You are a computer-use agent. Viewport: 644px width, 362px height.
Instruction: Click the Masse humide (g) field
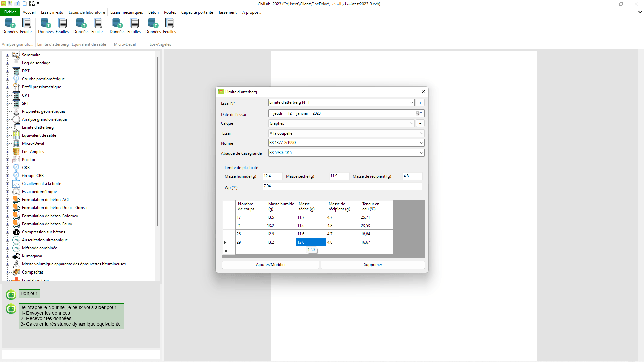coord(272,176)
